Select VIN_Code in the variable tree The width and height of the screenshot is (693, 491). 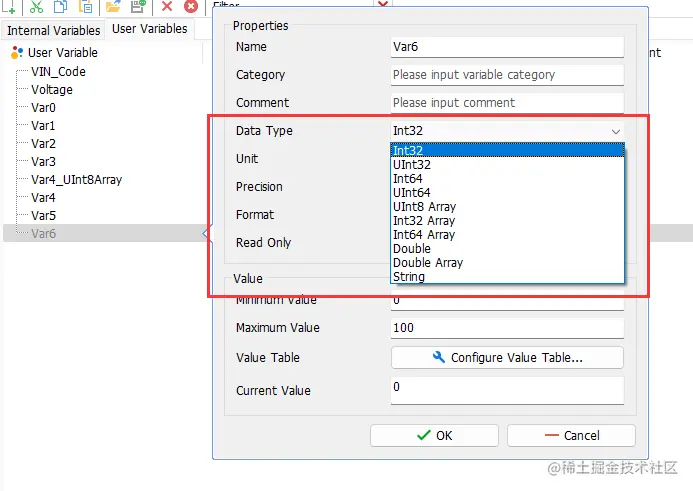coord(58,72)
